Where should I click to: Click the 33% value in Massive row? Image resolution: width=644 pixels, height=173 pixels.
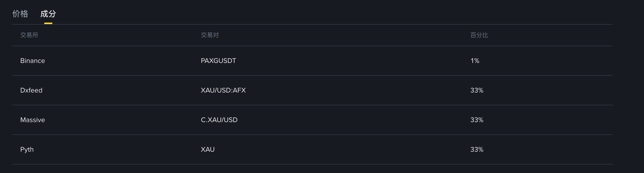click(x=477, y=120)
